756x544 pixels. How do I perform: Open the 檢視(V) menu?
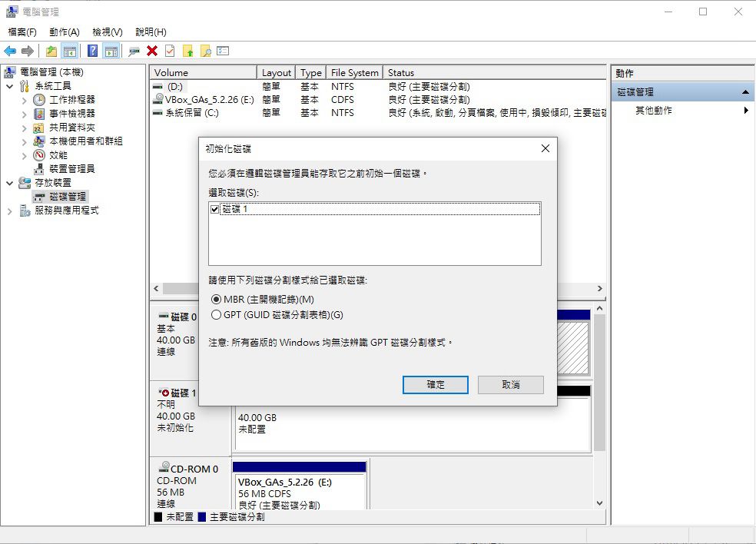click(x=108, y=32)
